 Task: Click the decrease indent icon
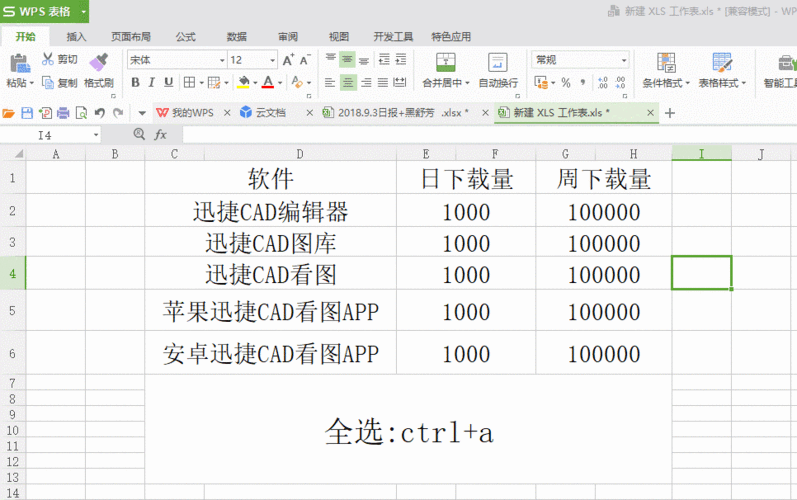(384, 60)
